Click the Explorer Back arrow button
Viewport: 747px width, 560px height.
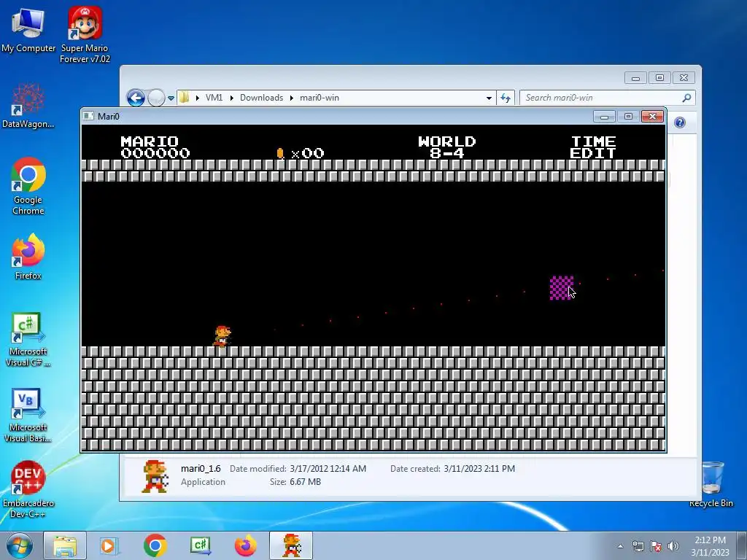tap(136, 98)
